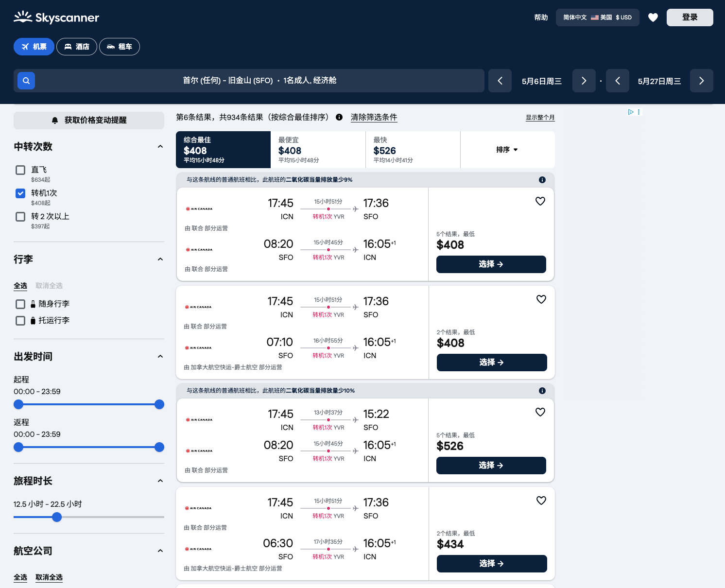Screen dimensions: 725x588
Task: Open CO2 emissions info icon on first result
Action: tap(542, 180)
